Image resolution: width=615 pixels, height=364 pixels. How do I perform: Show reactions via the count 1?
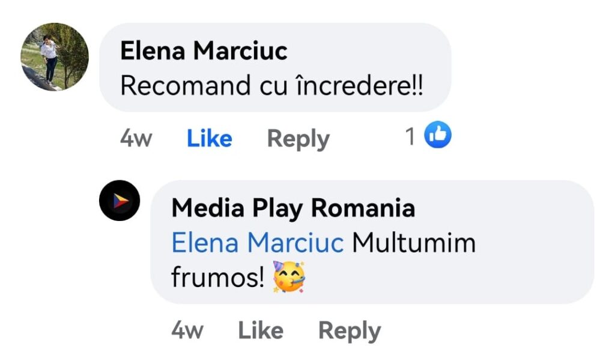[x=410, y=136]
